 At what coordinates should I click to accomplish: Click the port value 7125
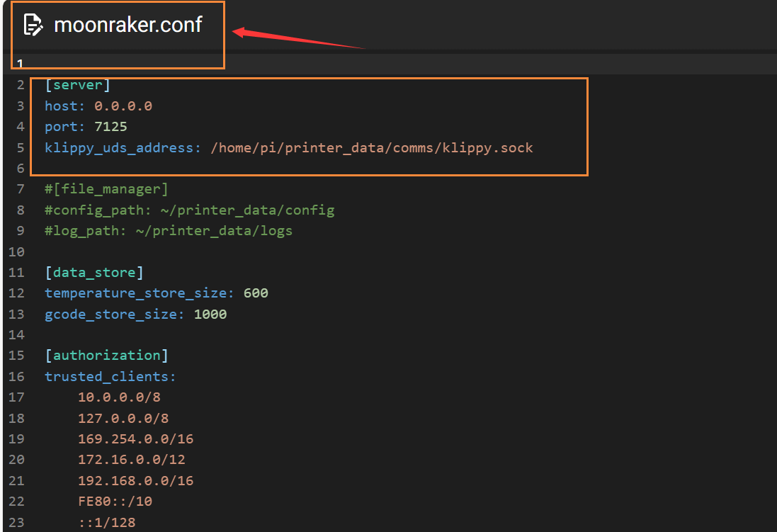click(x=110, y=127)
